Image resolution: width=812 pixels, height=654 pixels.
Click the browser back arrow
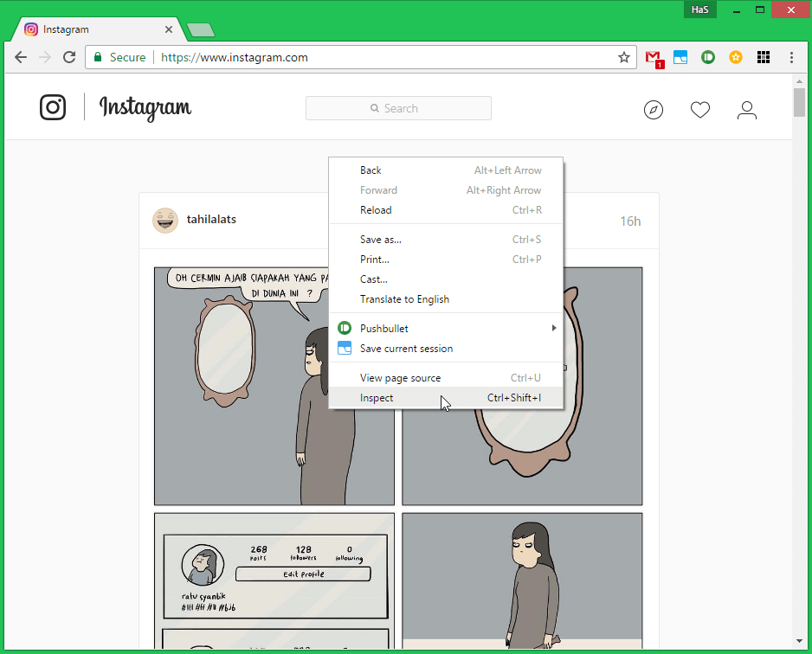tap(21, 57)
